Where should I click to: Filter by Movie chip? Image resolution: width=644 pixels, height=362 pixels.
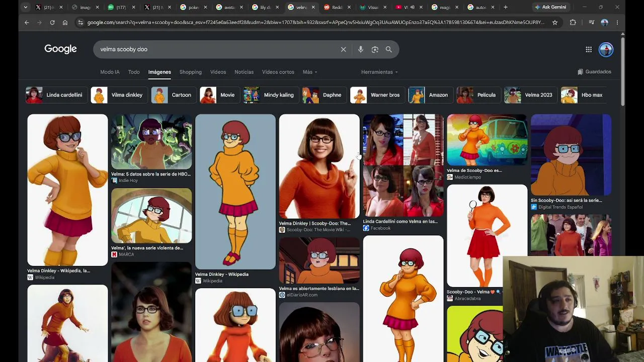(219, 95)
